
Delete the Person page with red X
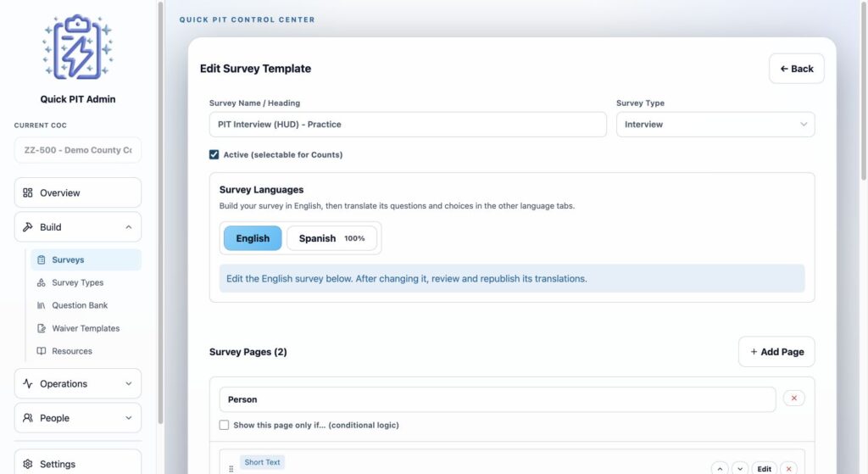(x=793, y=399)
